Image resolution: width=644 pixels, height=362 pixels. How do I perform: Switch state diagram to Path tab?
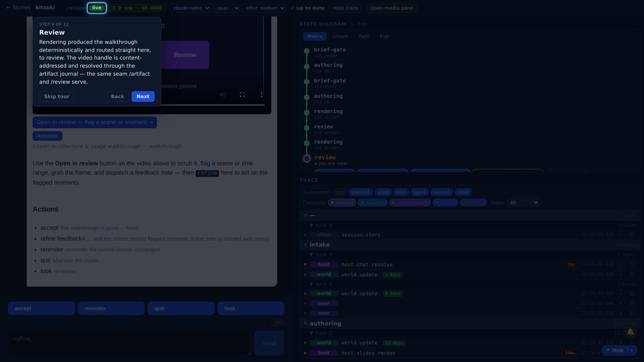(x=363, y=36)
